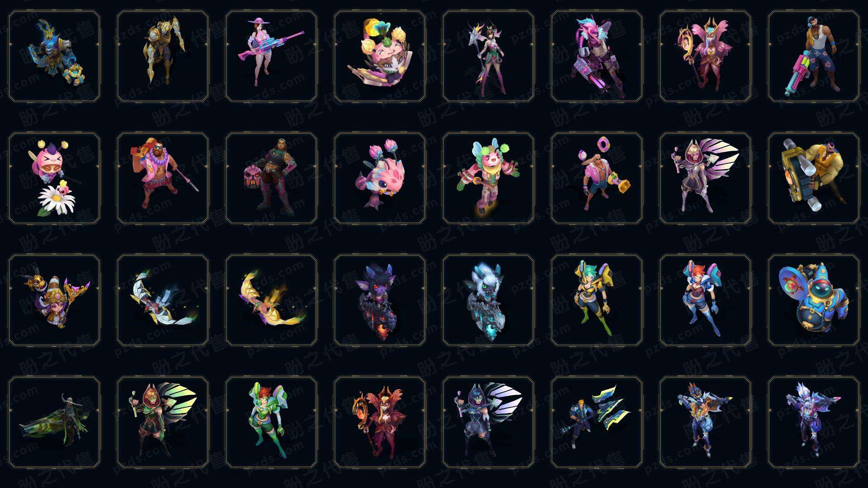Choose the tank-top man with water gun

814,56
